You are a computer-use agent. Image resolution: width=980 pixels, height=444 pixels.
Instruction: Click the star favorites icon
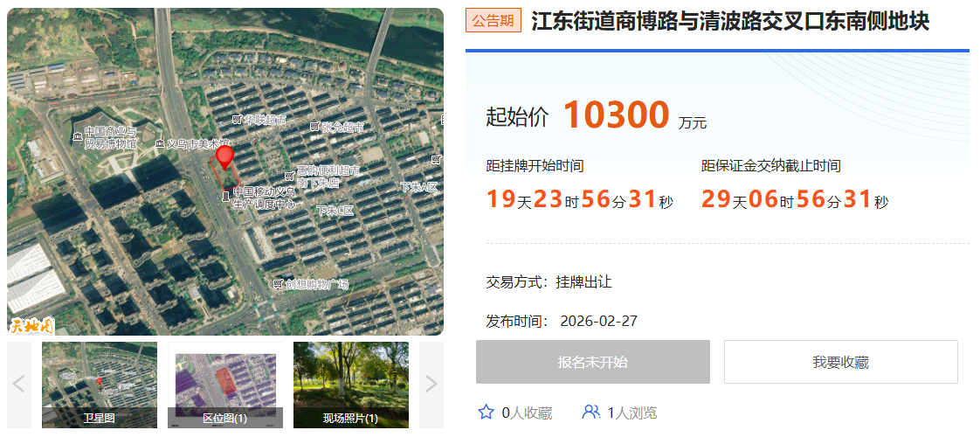coord(487,412)
